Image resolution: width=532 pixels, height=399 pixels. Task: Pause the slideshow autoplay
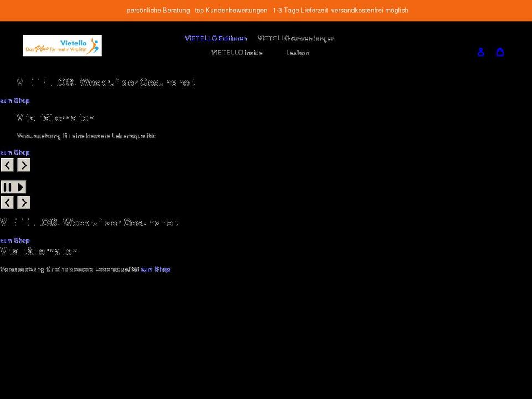point(13,187)
